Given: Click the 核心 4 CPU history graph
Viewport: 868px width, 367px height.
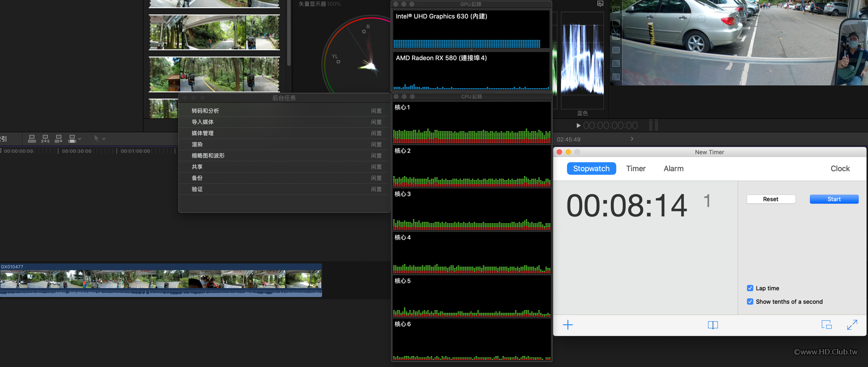Looking at the screenshot, I should (472, 253).
